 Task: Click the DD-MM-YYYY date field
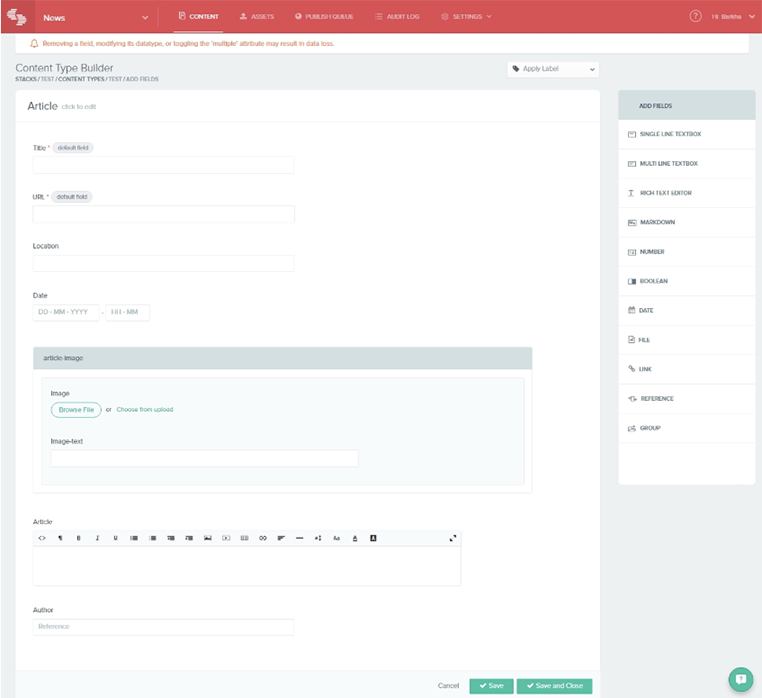[66, 313]
